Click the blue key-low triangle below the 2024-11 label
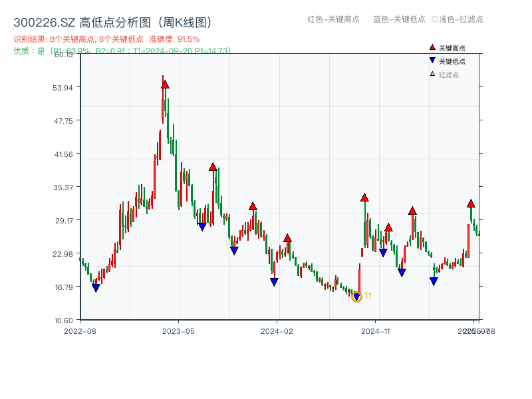This screenshot has height=399, width=532. coord(382,253)
